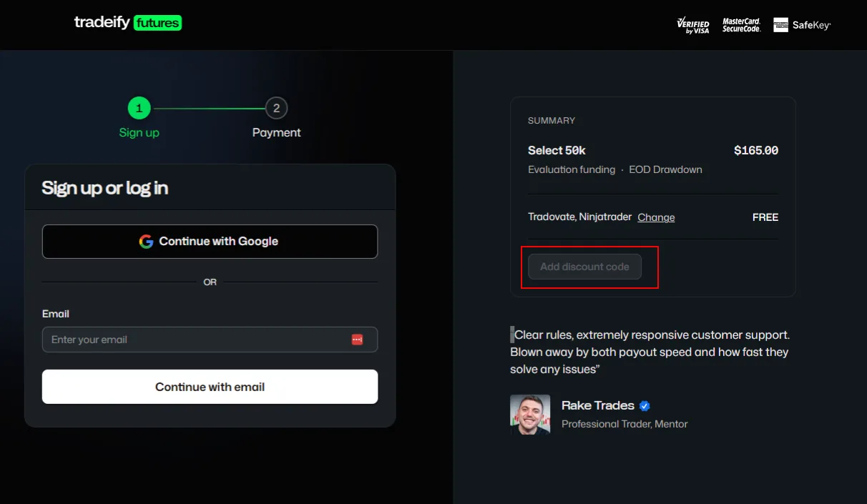Image resolution: width=867 pixels, height=504 pixels.
Task: Click the Add discount code button
Action: 584,267
